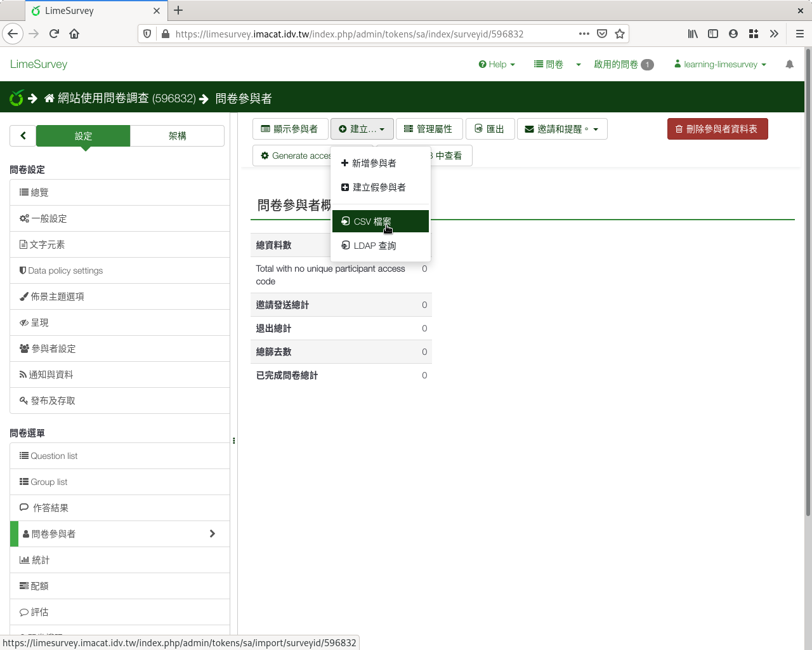This screenshot has width=812, height=650.
Task: Open learning-limesurvey user dropdown
Action: point(720,64)
